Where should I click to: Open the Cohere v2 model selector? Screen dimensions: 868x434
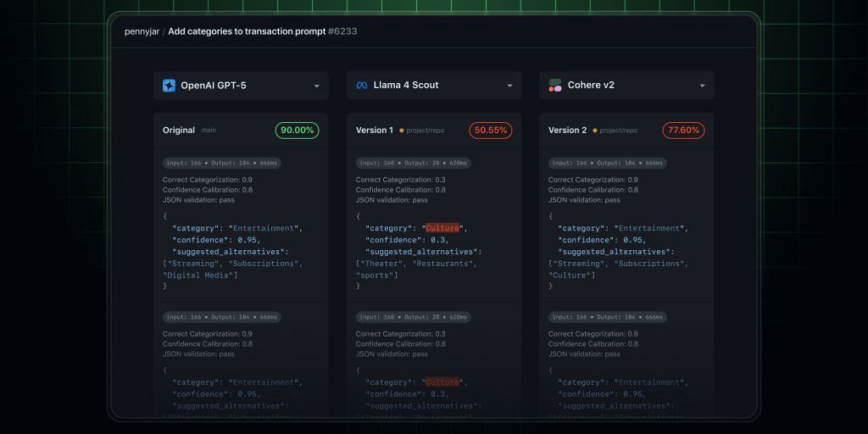click(703, 86)
